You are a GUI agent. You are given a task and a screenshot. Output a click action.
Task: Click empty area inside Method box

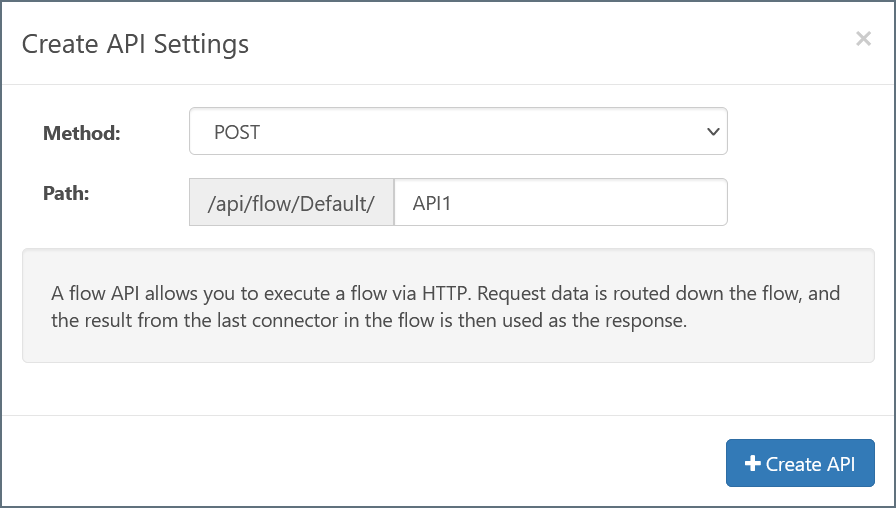480,132
